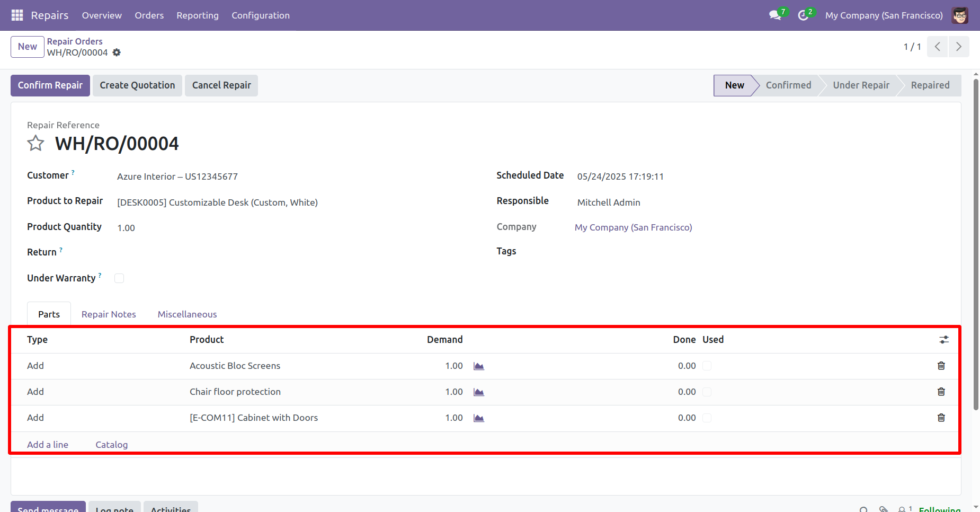Viewport: 980px width, 512px height.
Task: Click the user avatar in the top bar
Action: (x=960, y=15)
